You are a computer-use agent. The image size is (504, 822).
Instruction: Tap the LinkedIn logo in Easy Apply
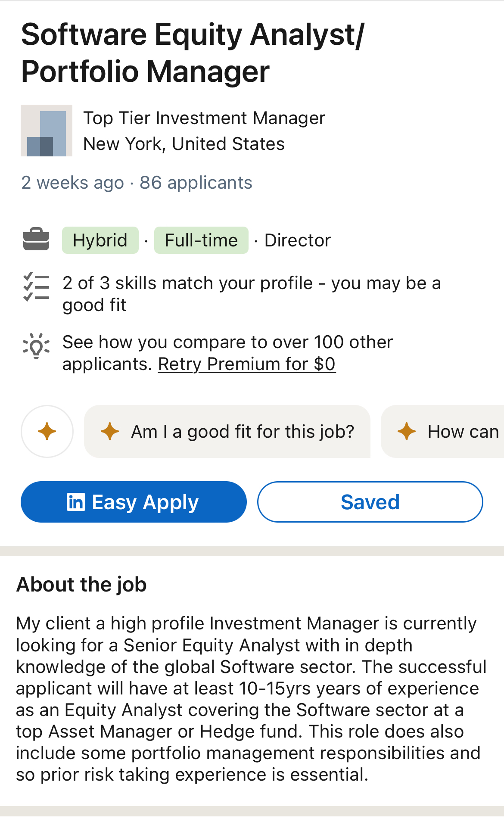(76, 502)
